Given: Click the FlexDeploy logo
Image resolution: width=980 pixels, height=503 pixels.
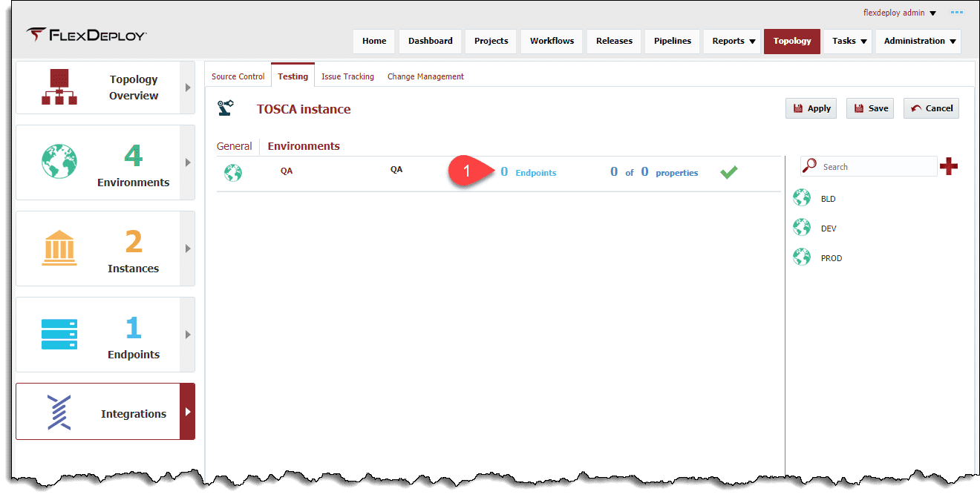Looking at the screenshot, I should pos(86,35).
